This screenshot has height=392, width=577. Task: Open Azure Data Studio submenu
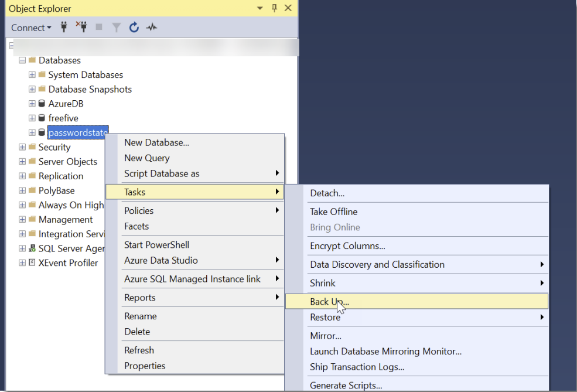click(194, 260)
